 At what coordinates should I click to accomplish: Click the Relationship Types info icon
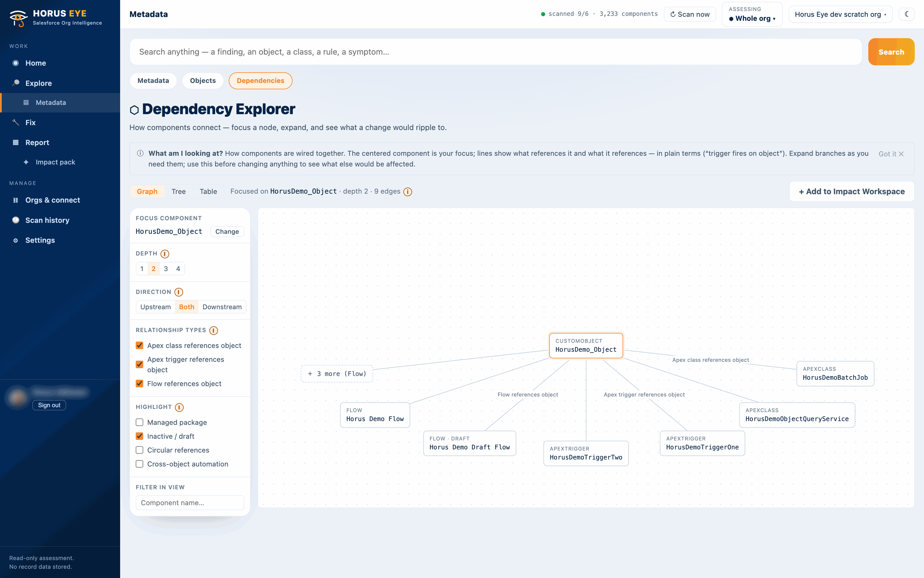(x=214, y=330)
